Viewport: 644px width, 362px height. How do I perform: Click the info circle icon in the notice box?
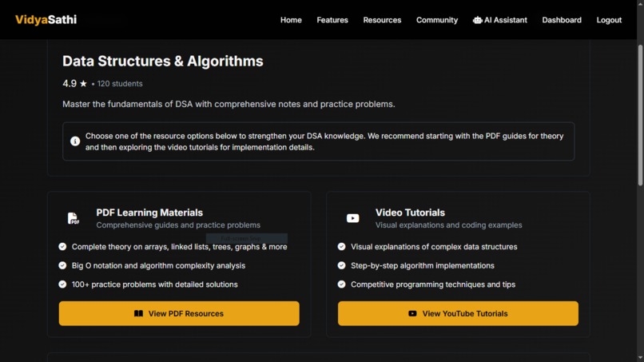(x=75, y=141)
